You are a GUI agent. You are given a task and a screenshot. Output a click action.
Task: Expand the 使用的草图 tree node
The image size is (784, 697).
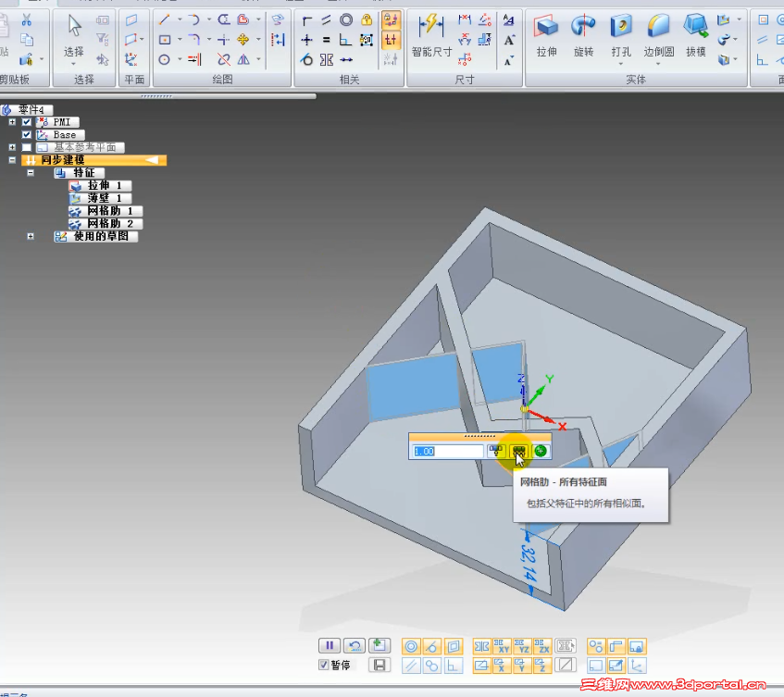point(31,236)
